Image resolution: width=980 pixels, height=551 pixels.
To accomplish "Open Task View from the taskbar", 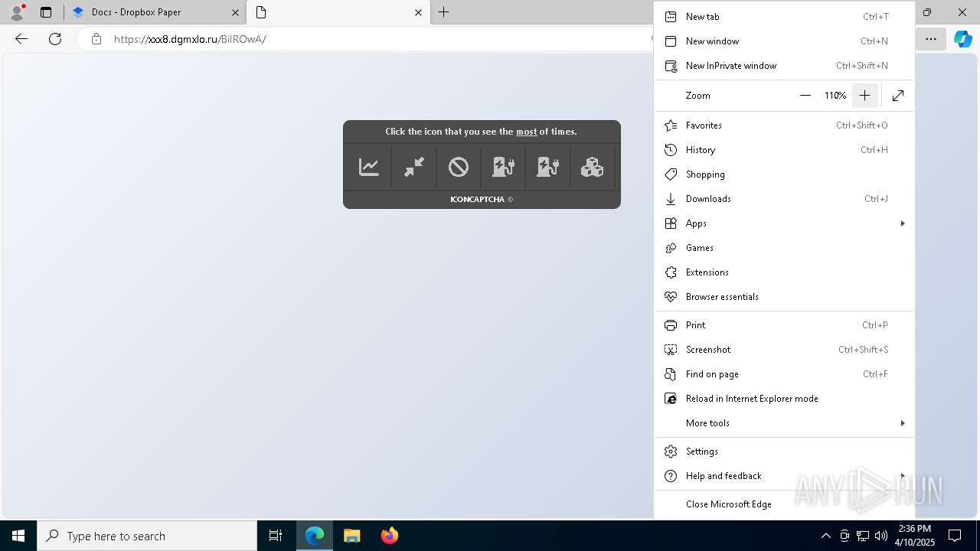I will point(276,536).
